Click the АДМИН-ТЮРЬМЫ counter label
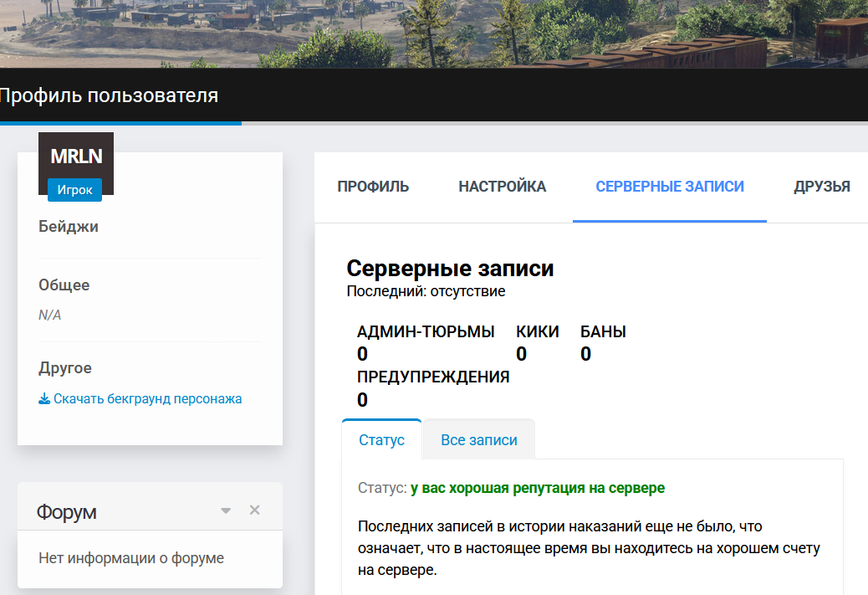This screenshot has height=595, width=868. coord(426,332)
